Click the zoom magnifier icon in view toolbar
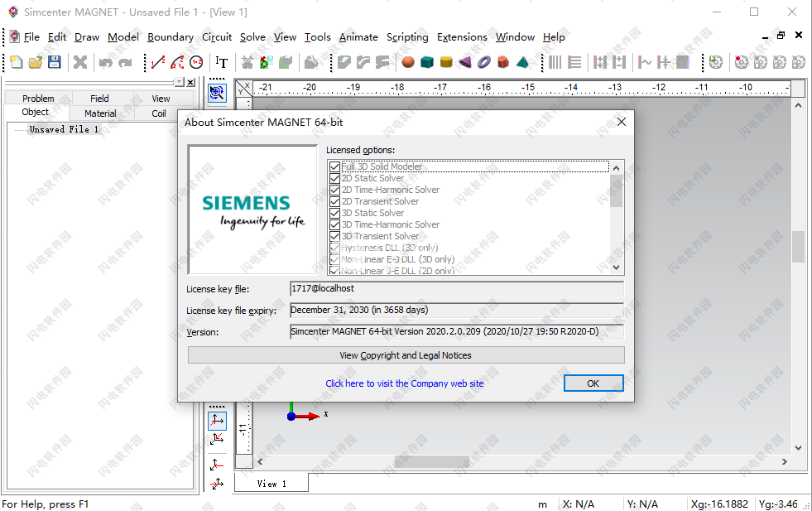The image size is (812, 511). click(217, 93)
